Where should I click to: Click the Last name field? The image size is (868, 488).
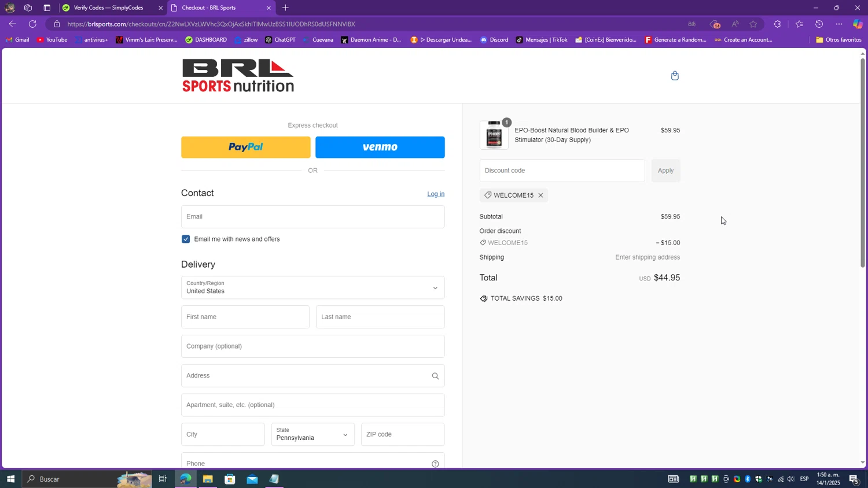(380, 317)
